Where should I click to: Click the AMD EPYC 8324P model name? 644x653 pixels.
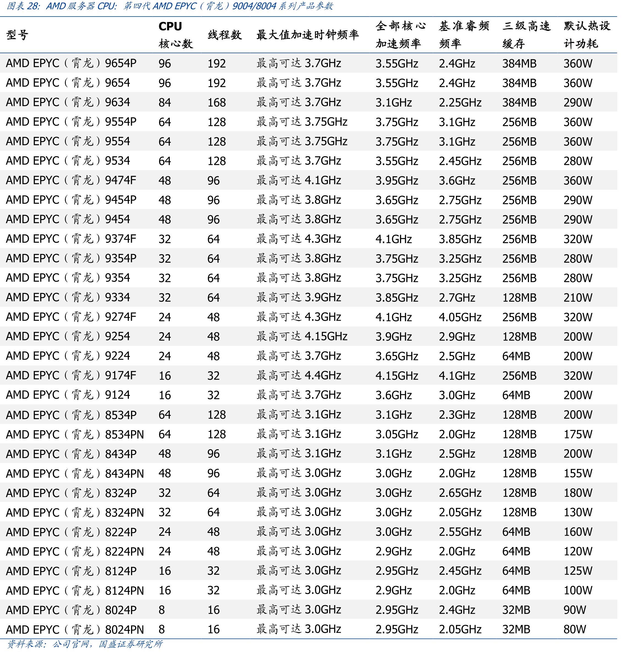pyautogui.click(x=71, y=493)
